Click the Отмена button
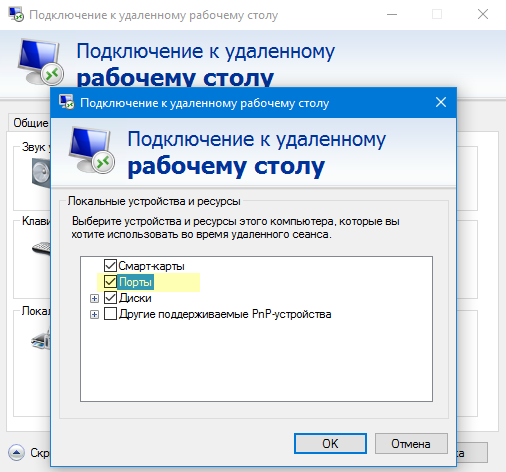Image resolution: width=506 pixels, height=472 pixels. 411,443
